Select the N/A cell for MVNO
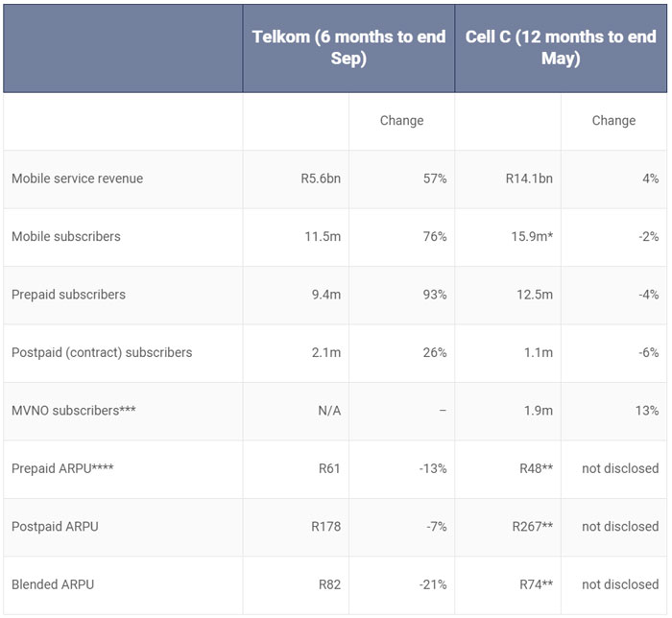The width and height of the screenshot is (672, 618). coord(329,411)
